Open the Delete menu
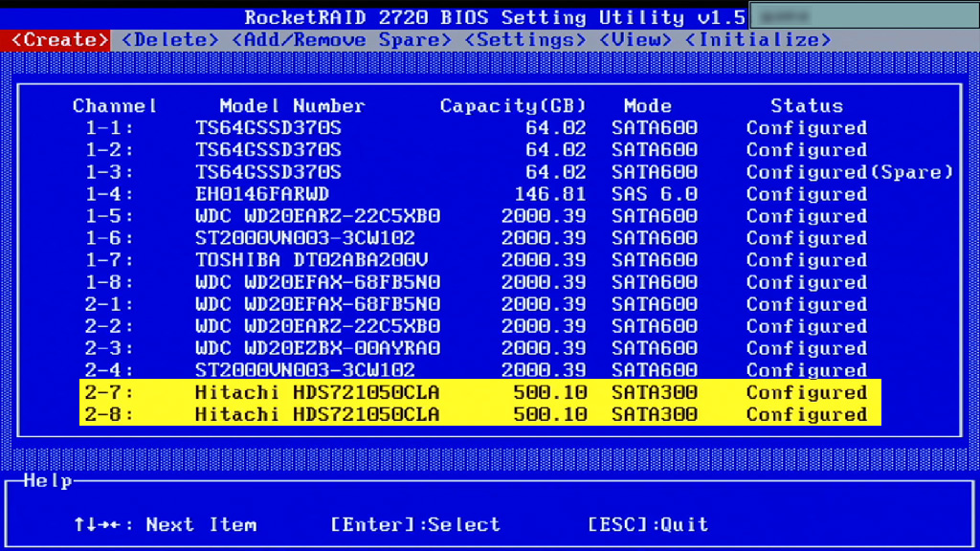Screen dimensions: 980x551 (170, 40)
